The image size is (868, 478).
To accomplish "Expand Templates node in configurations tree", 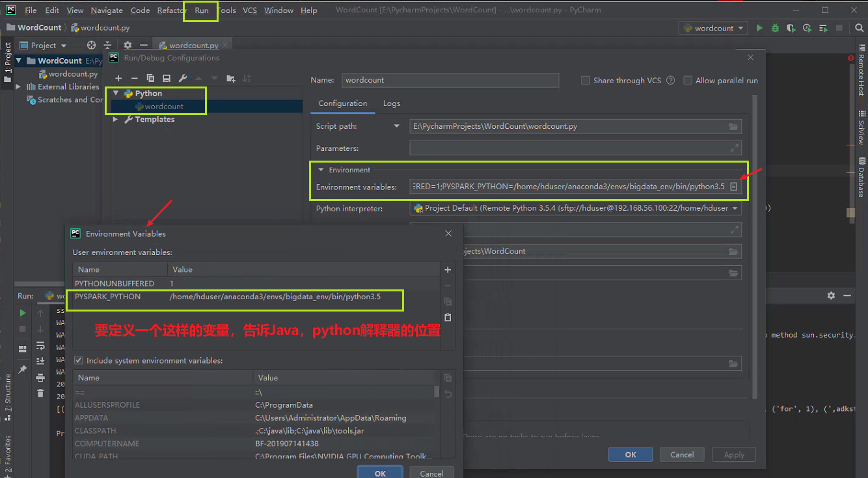I will tap(116, 120).
